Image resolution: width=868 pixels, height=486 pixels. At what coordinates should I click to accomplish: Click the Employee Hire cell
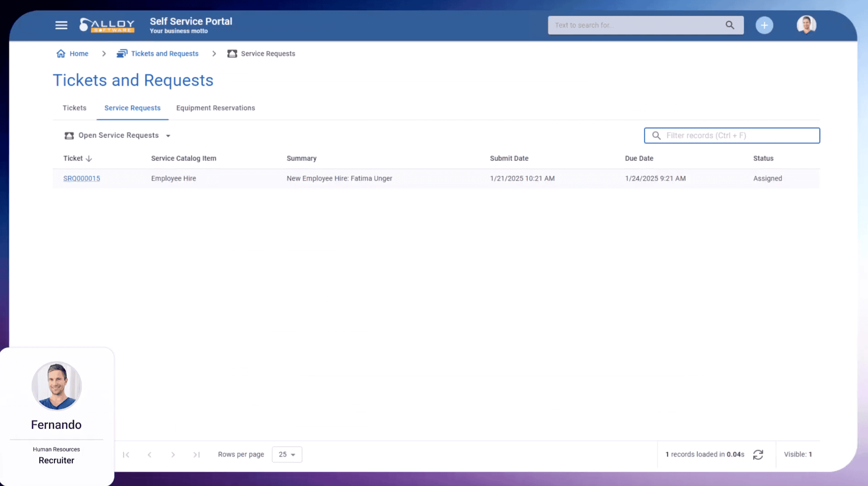coord(174,179)
